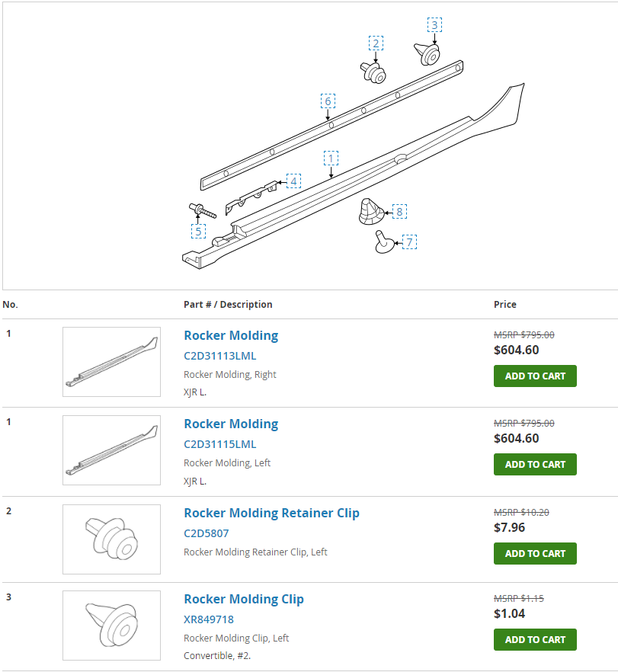Select callout number 8 in the diagram
The height and width of the screenshot is (672, 618).
pyautogui.click(x=399, y=212)
